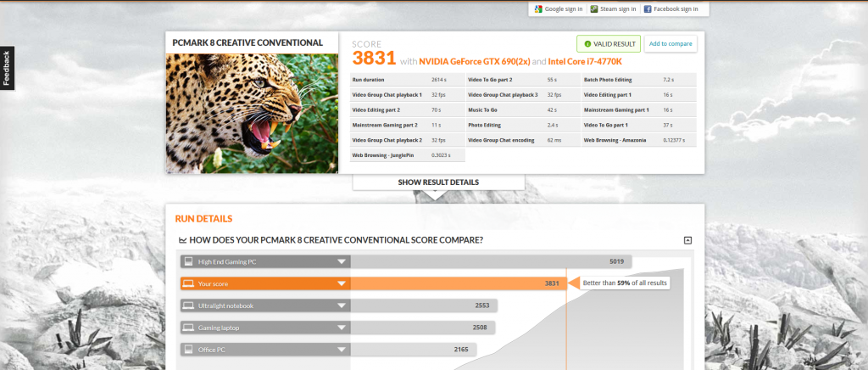Click the Office PC desktop icon
The image size is (868, 370).
(x=187, y=349)
